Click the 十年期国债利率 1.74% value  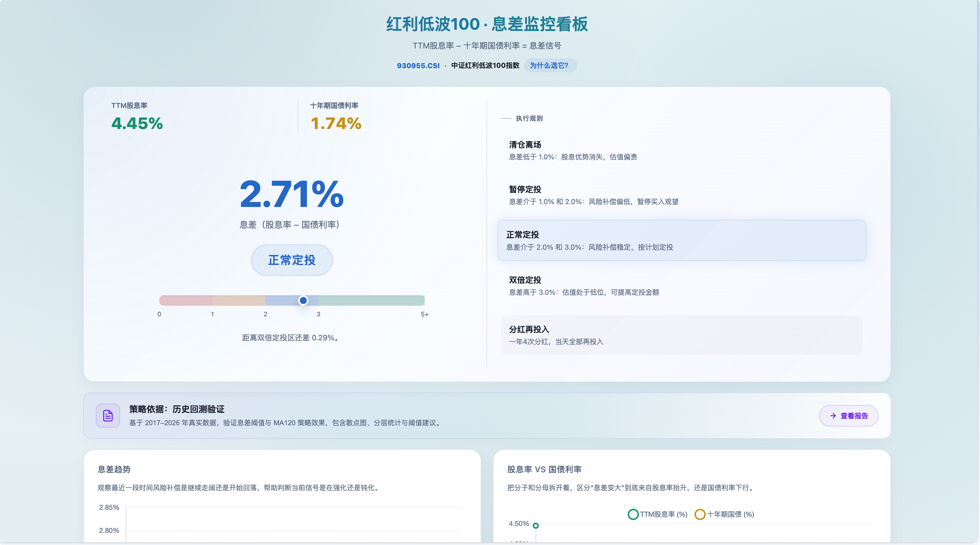tap(336, 123)
